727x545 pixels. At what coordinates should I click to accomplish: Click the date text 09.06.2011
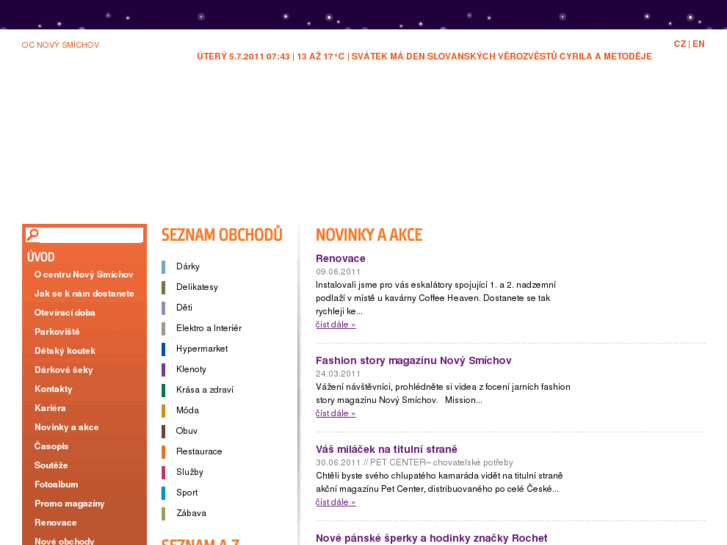click(338, 272)
